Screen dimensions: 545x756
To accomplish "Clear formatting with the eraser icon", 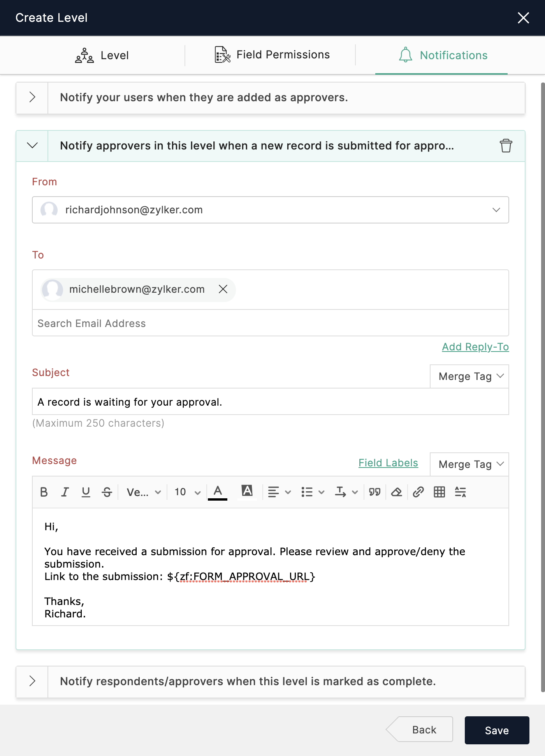I will pos(396,492).
